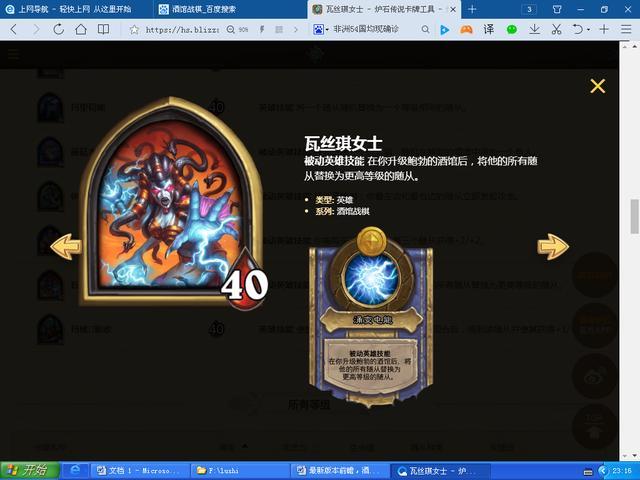Go to previous hero with left arrow
The image size is (640, 480).
(66, 247)
